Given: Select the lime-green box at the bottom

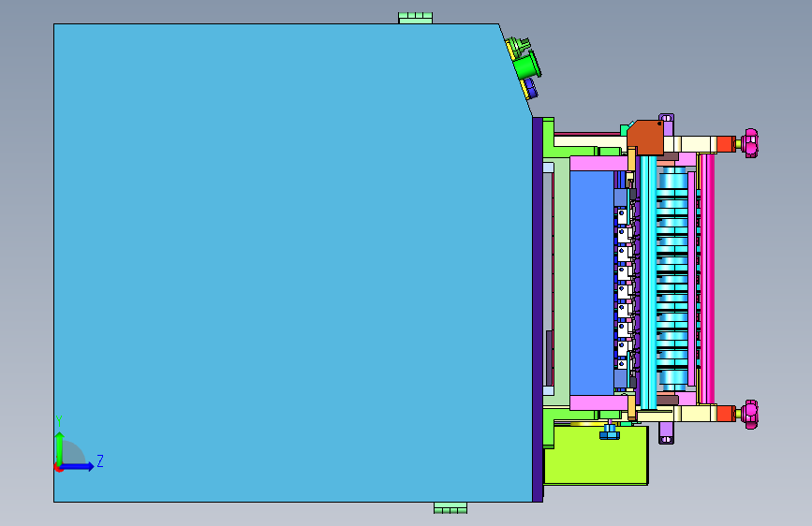Looking at the screenshot, I should [x=596, y=455].
